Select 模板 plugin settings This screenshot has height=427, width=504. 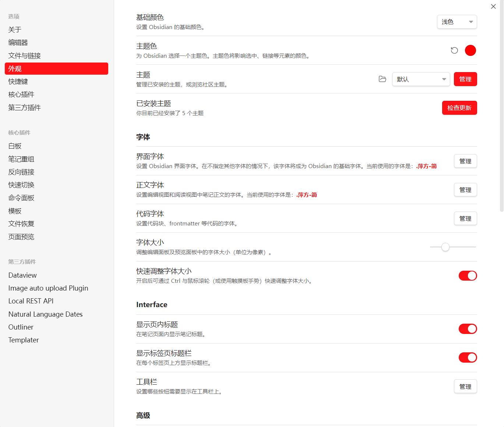56,211
